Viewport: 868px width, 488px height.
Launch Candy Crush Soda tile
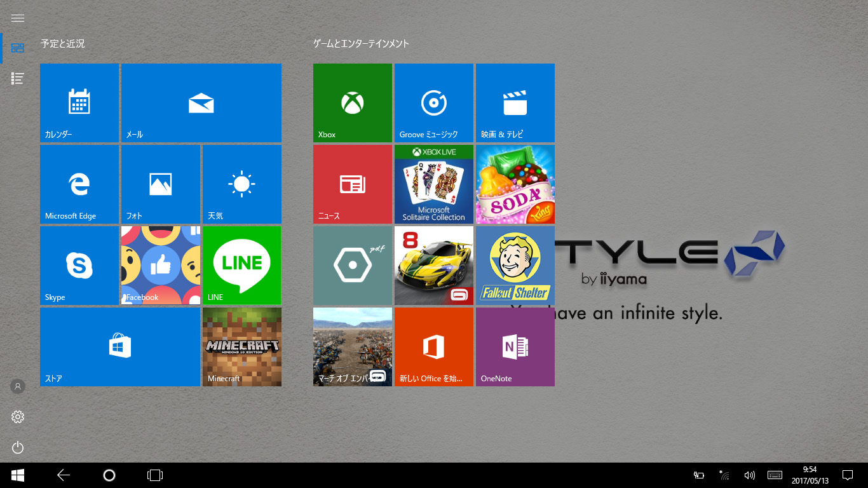[515, 184]
